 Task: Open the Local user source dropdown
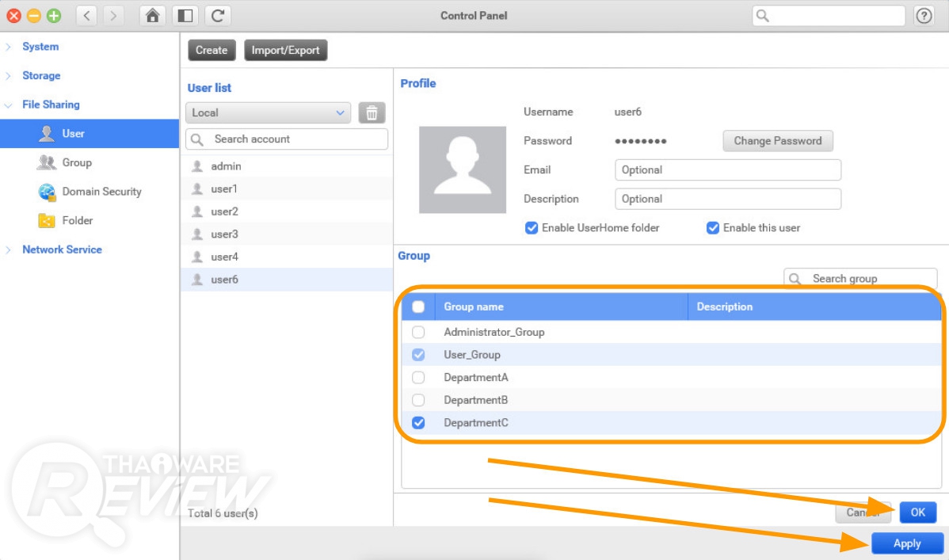point(268,112)
